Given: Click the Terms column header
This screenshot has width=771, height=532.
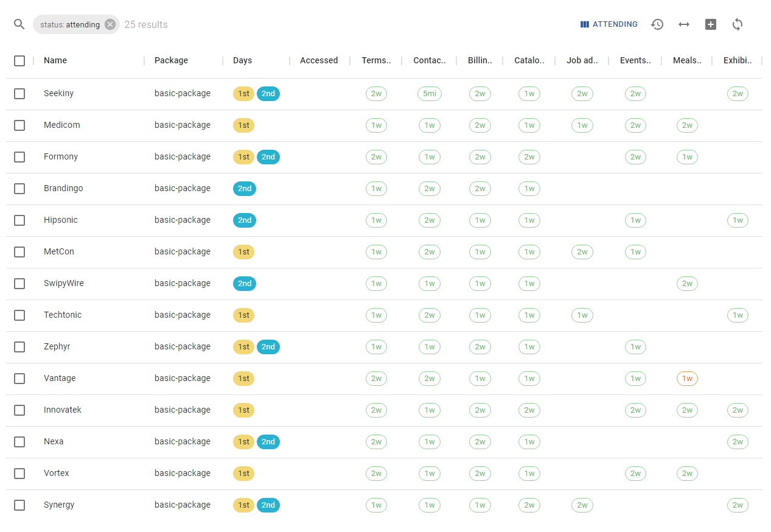Looking at the screenshot, I should pos(376,60).
